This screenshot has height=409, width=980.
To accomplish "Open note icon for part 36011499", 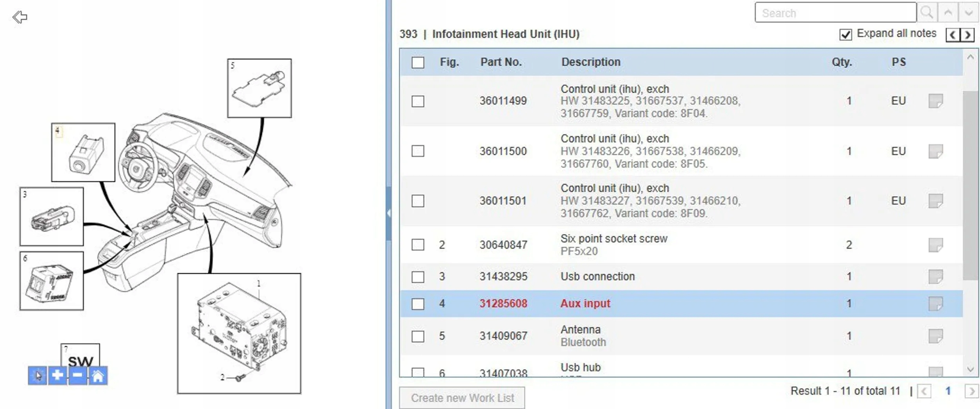I will [936, 101].
